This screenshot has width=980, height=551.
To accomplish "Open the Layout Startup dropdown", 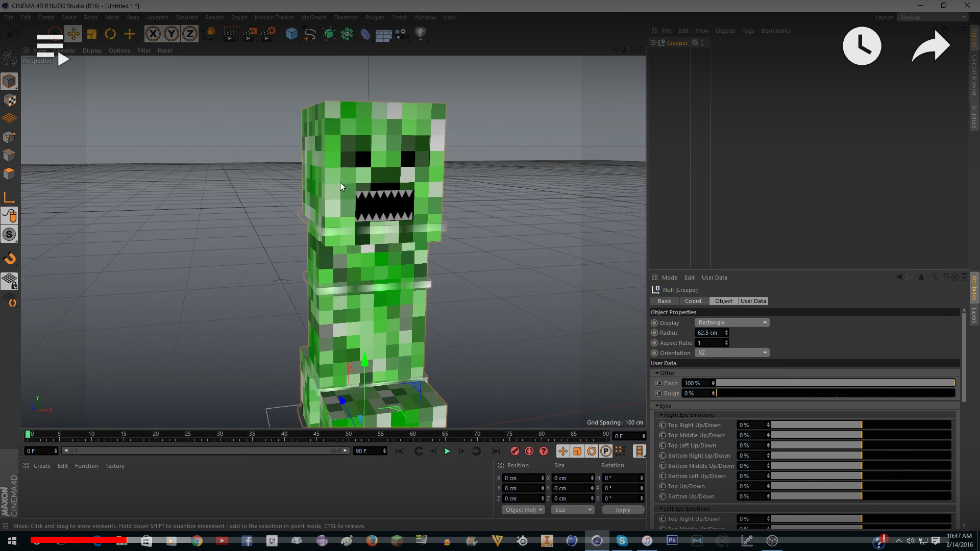I will [x=933, y=17].
